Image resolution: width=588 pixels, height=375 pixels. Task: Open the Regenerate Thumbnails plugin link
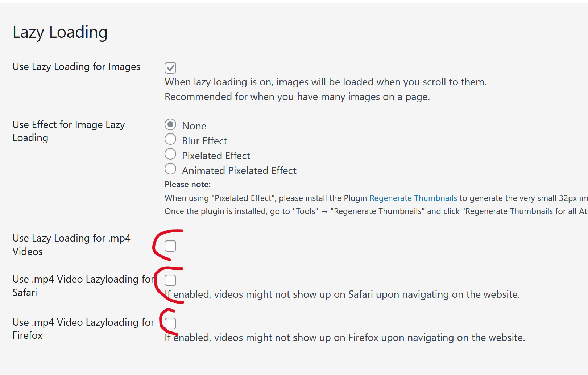click(413, 198)
